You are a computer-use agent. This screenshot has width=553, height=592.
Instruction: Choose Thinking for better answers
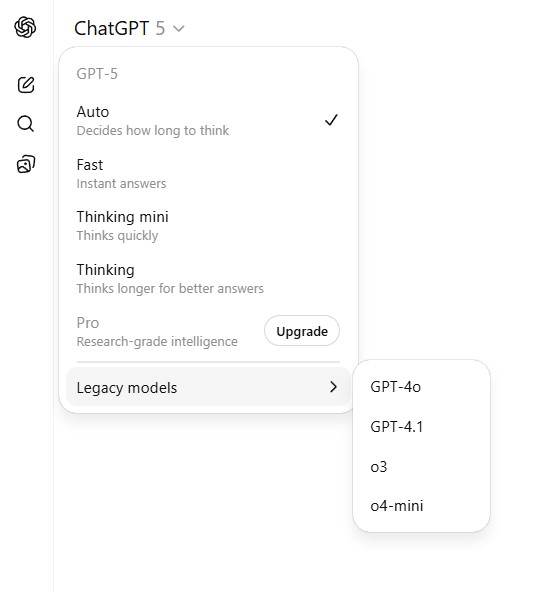click(208, 279)
